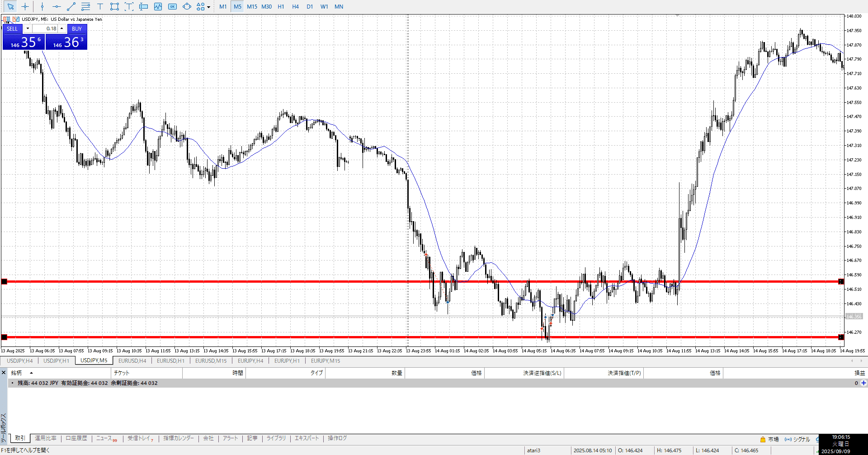Click the upper red horizontal line handle
The image size is (868, 455).
click(5, 282)
